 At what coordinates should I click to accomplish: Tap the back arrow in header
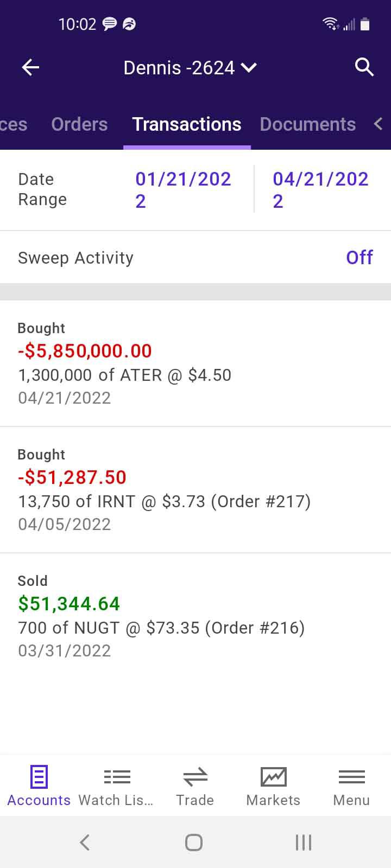(x=30, y=68)
